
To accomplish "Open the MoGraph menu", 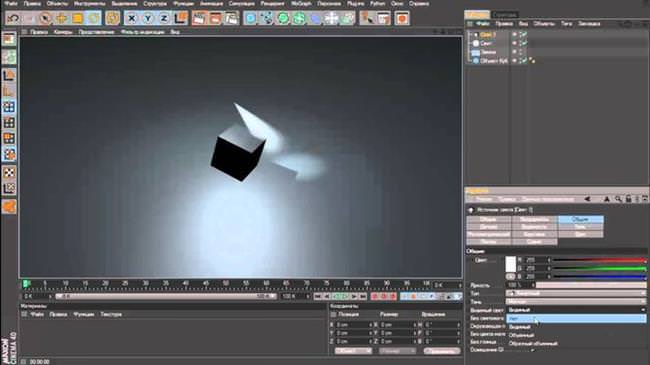I will [x=301, y=3].
